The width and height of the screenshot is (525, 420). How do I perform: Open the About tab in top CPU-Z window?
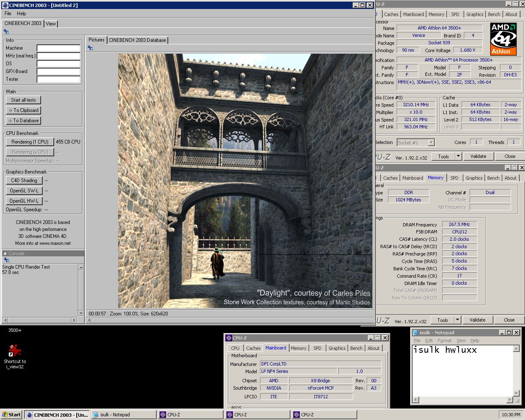511,14
